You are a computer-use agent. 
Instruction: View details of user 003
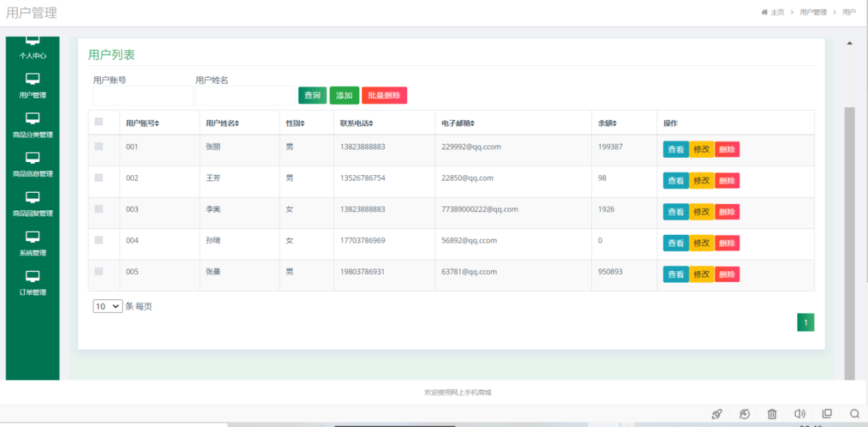(676, 212)
